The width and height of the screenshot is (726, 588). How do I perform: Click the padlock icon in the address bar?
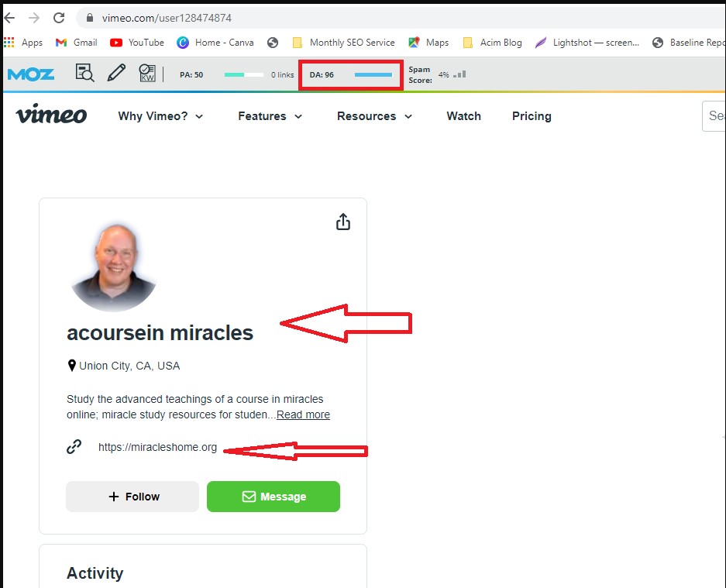click(x=90, y=18)
